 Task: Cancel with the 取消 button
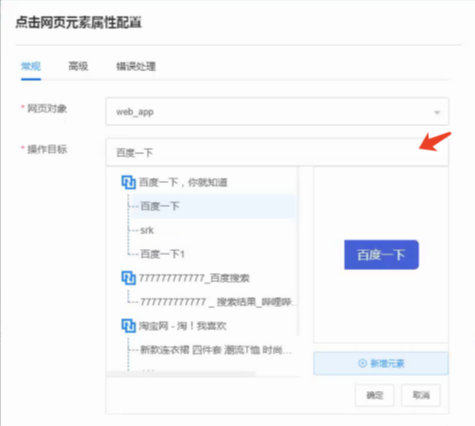(x=421, y=395)
